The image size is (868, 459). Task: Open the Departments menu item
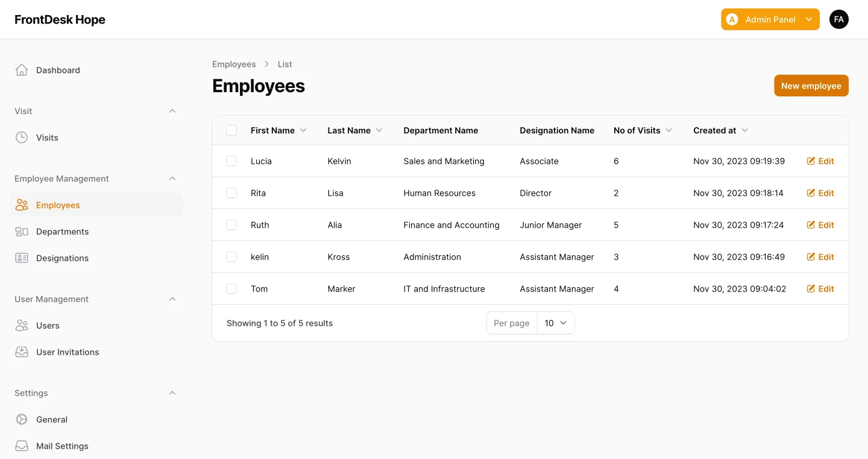(96, 231)
